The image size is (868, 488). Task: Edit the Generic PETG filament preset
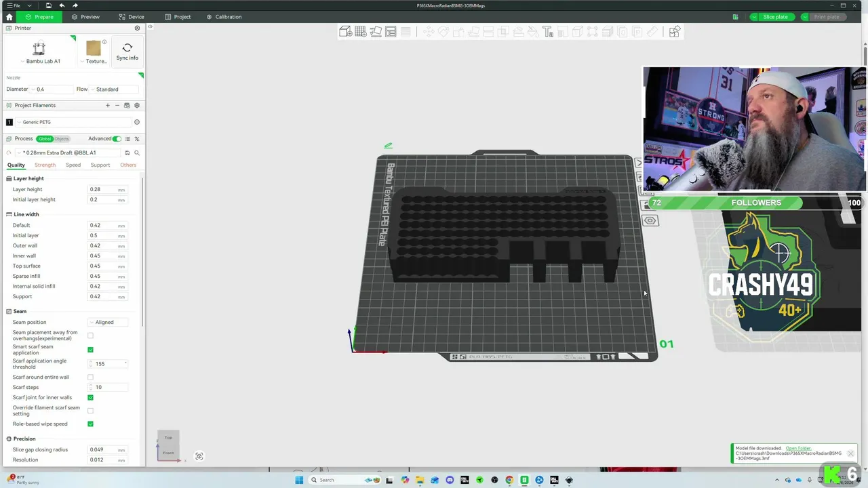click(137, 122)
